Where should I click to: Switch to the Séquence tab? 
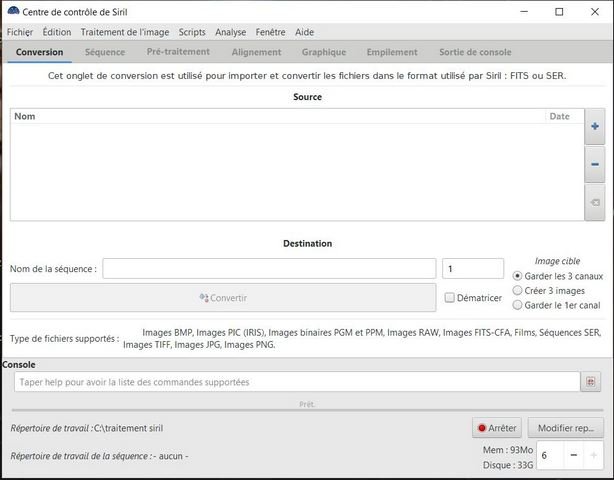(x=105, y=52)
